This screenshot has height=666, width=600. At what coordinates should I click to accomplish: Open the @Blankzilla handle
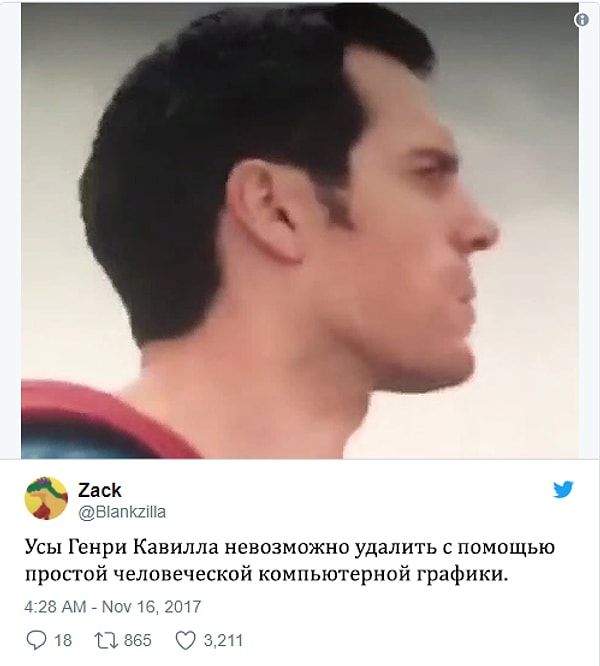click(x=122, y=512)
